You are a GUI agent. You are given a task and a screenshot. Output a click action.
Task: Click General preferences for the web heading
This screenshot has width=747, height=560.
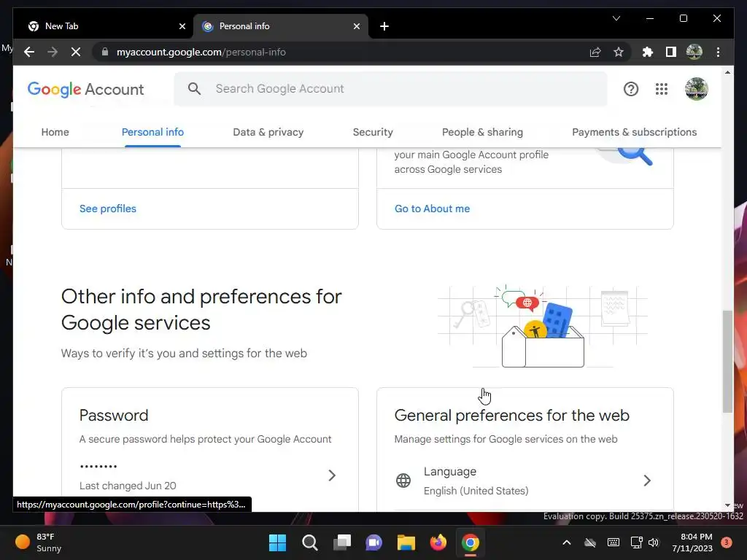(x=512, y=415)
